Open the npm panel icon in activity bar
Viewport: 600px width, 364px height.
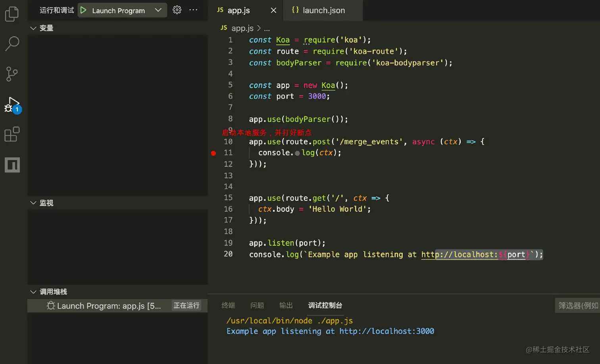click(x=12, y=165)
